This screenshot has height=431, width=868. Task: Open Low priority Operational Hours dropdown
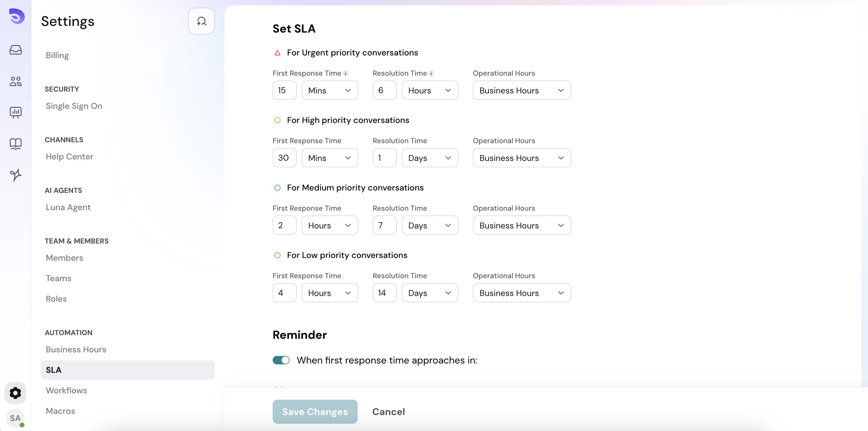tap(521, 293)
